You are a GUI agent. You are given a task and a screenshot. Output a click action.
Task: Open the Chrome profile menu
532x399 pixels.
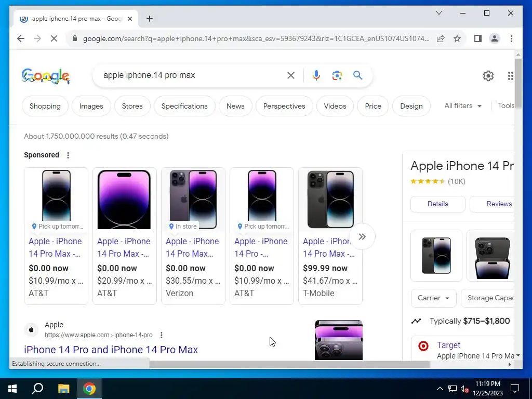(495, 38)
